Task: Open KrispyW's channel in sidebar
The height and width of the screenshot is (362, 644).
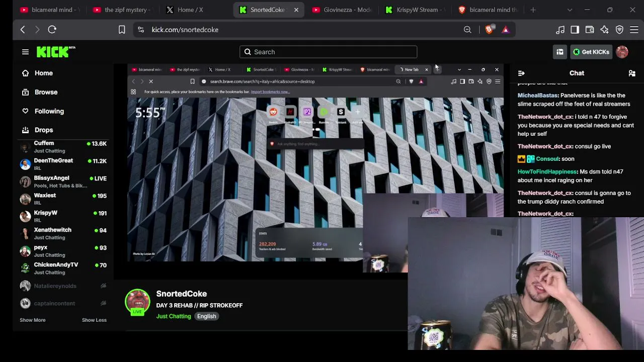Action: point(63,216)
